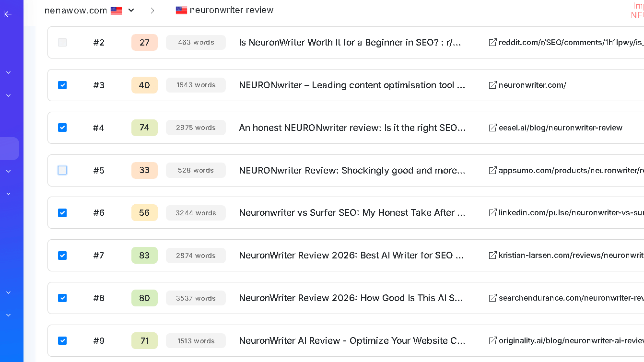Click the '3244 words' badge
Image resolution: width=644 pixels, height=362 pixels.
(x=196, y=212)
